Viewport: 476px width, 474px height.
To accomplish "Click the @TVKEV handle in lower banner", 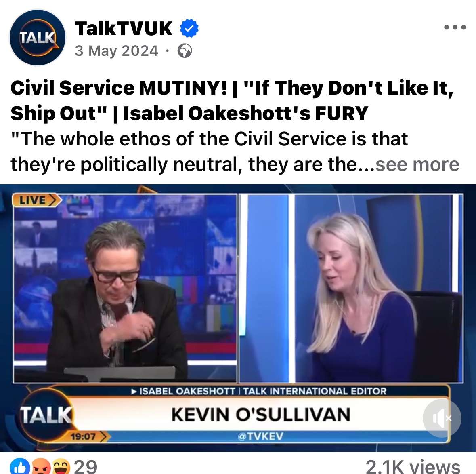I will [x=260, y=436].
